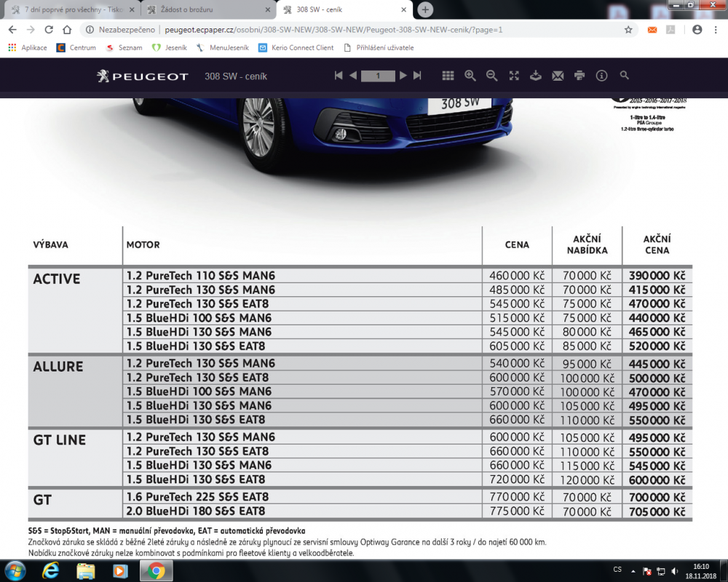Download the 308 SW price list
This screenshot has width=728, height=582.
pyautogui.click(x=535, y=76)
